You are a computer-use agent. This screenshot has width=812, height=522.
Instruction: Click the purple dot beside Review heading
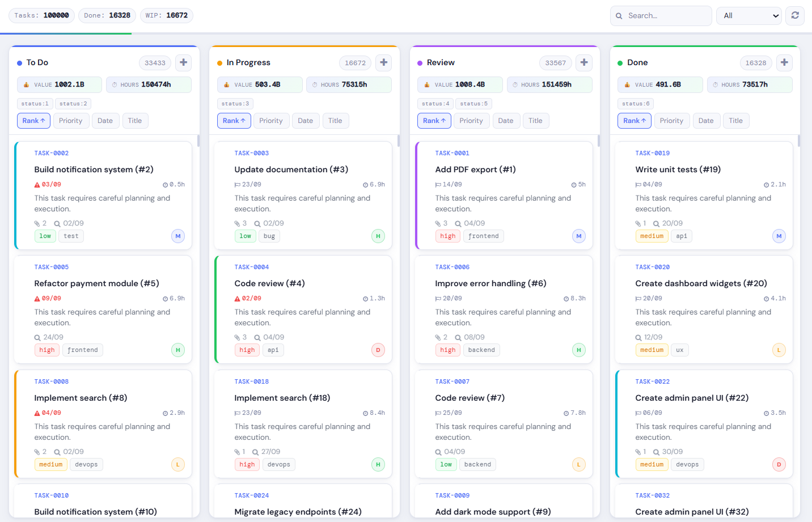pos(420,63)
